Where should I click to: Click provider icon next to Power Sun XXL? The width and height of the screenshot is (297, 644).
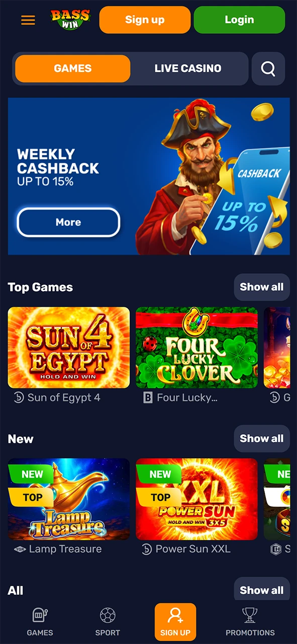tap(146, 549)
